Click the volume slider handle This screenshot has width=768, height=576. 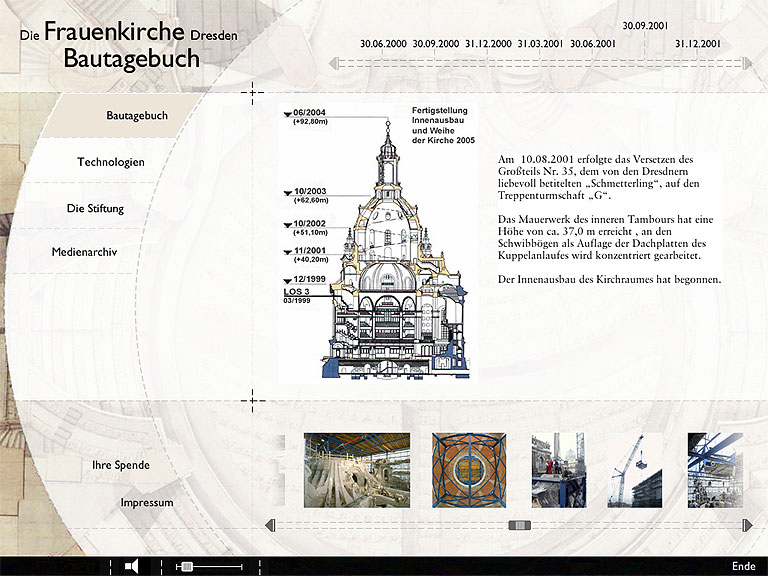(185, 567)
